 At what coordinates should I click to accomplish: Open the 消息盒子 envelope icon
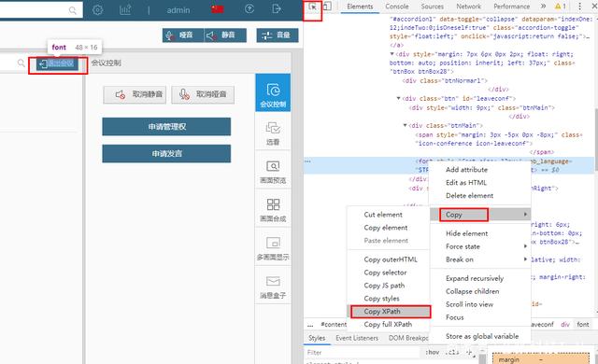point(273,281)
